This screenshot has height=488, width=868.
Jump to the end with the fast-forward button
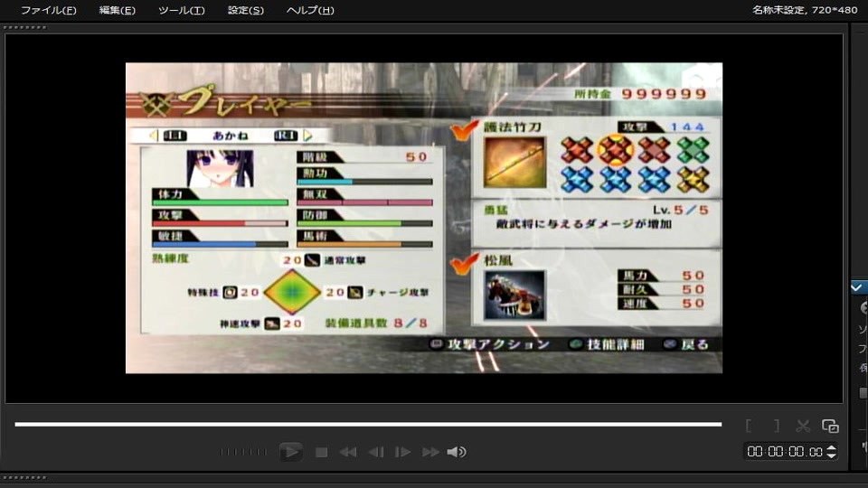coord(430,452)
